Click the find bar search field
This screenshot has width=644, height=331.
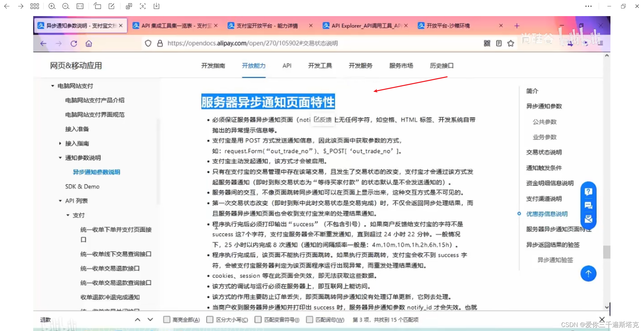tap(84, 320)
